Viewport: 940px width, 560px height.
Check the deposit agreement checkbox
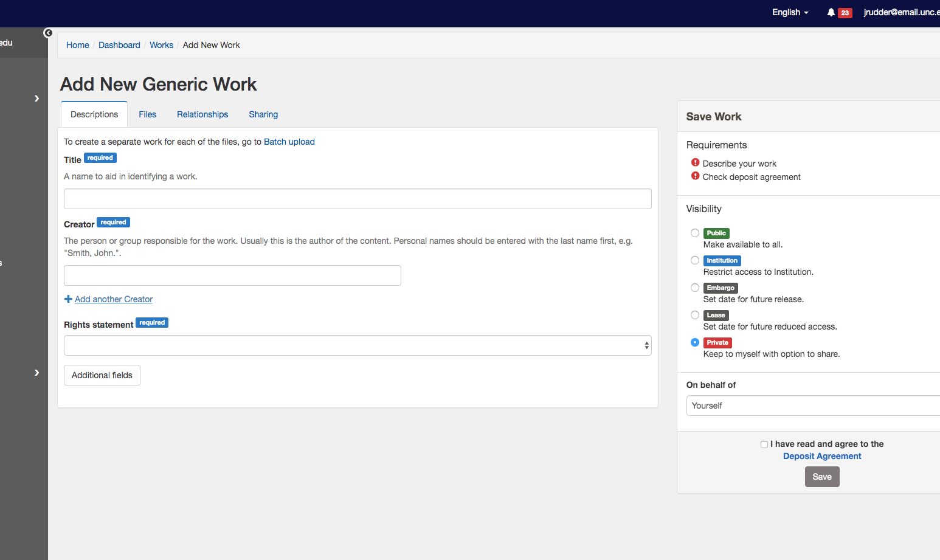pos(764,444)
